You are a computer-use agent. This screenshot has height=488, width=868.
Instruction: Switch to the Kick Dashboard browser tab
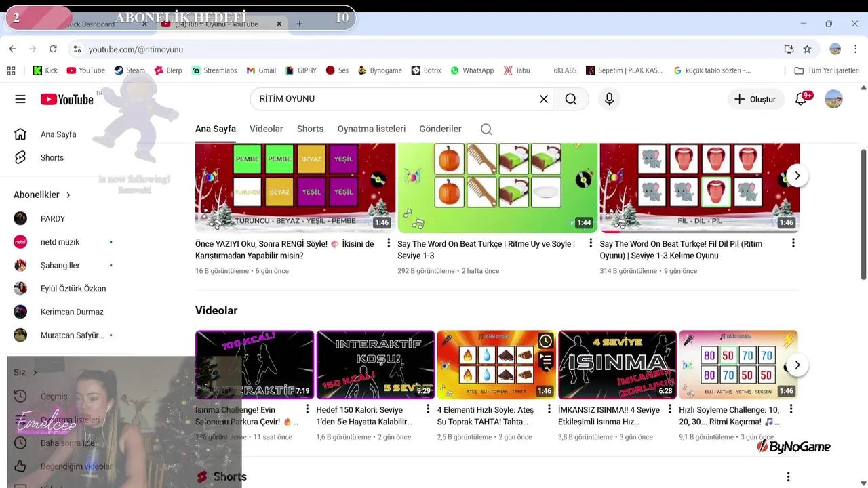point(102,24)
